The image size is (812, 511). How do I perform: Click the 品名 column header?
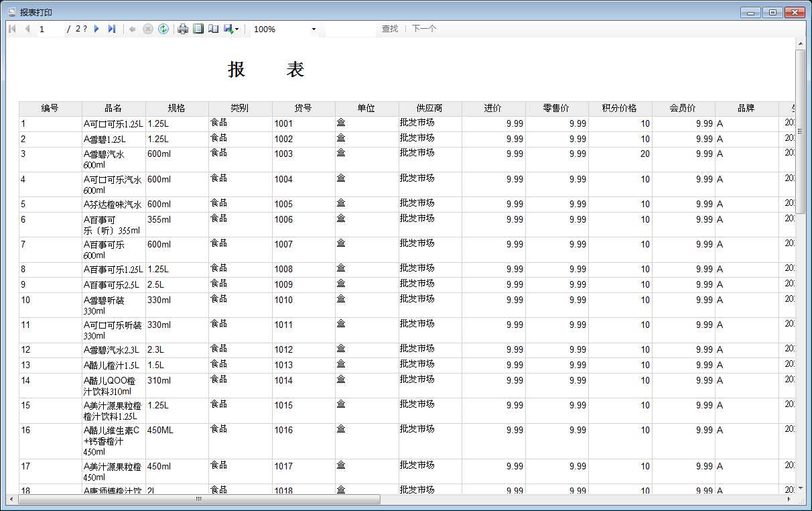pos(113,109)
